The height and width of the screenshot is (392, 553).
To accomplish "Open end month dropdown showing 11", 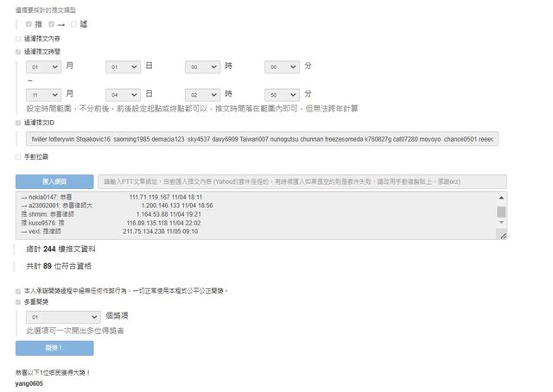I will 42,93.
